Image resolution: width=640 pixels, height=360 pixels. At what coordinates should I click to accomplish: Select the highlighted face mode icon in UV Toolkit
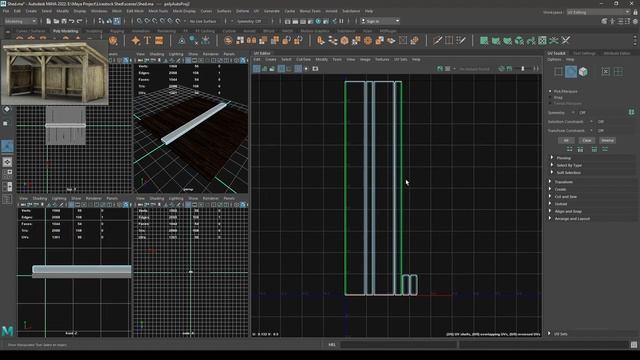click(x=571, y=72)
